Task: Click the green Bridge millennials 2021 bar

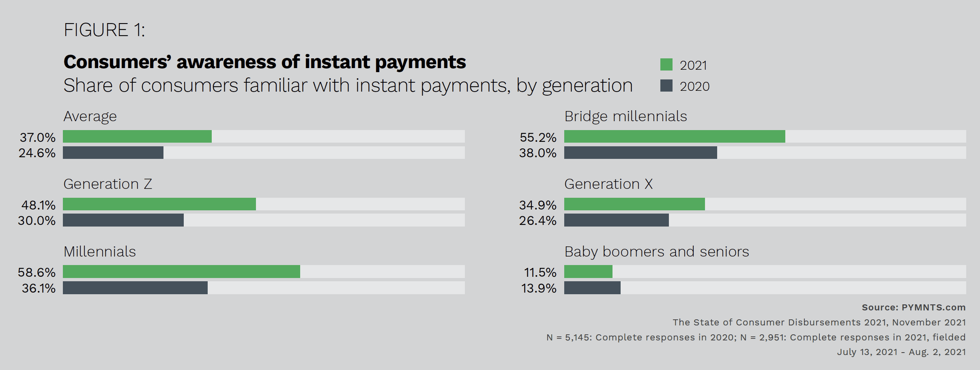Action: coord(675,137)
